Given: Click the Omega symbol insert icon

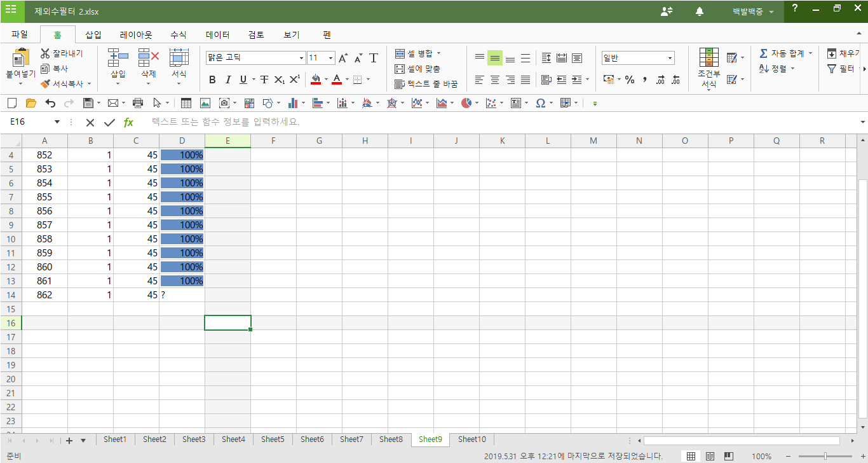Looking at the screenshot, I should coord(540,103).
